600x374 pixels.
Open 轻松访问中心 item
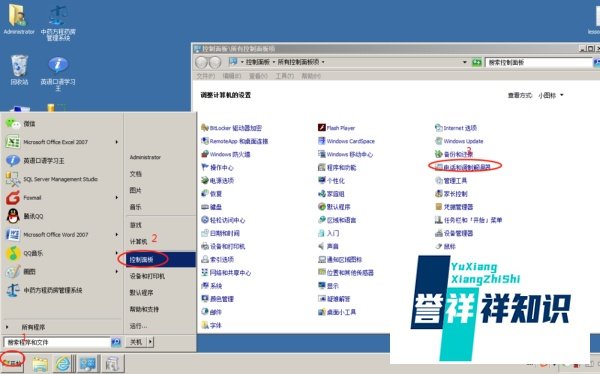click(x=223, y=220)
